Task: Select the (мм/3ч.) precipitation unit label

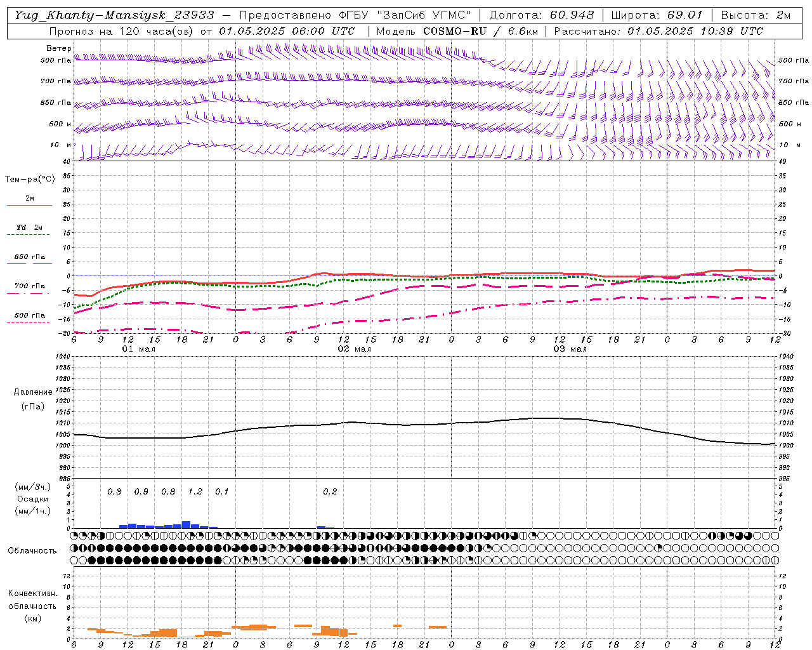Action: [x=32, y=487]
